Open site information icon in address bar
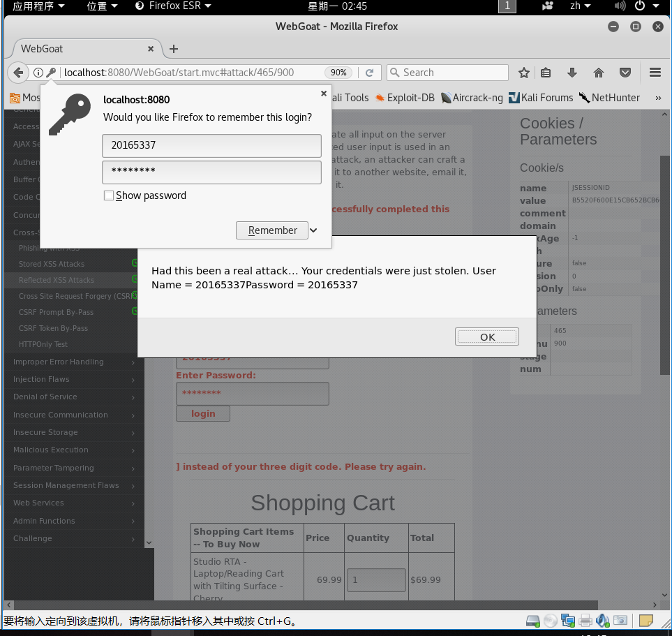The image size is (672, 636). click(x=38, y=73)
